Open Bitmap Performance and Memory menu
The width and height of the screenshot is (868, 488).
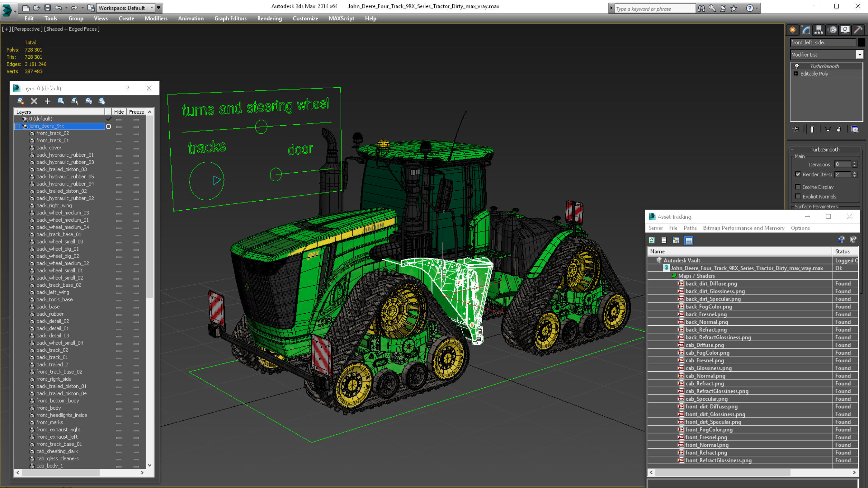click(743, 228)
